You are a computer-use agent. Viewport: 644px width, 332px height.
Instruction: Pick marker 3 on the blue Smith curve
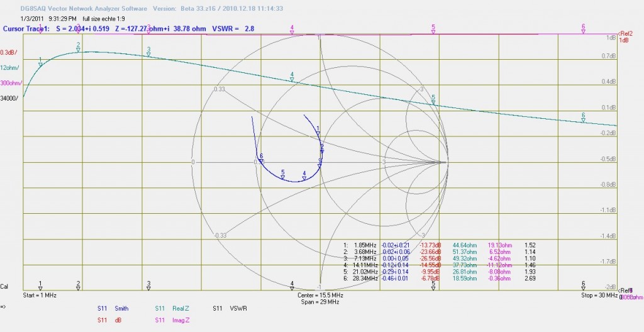pyautogui.click(x=319, y=163)
